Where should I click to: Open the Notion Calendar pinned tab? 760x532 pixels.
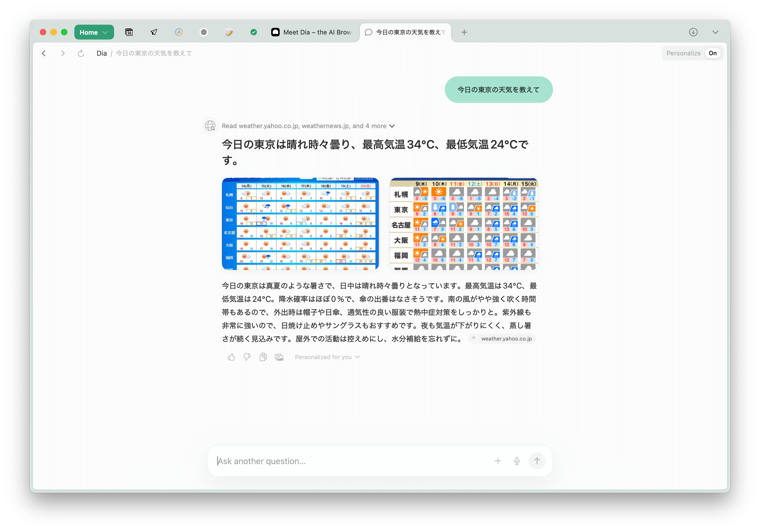point(129,32)
